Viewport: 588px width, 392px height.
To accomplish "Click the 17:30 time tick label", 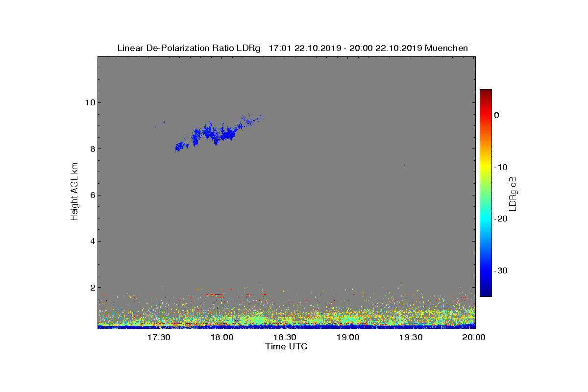I will coord(159,338).
